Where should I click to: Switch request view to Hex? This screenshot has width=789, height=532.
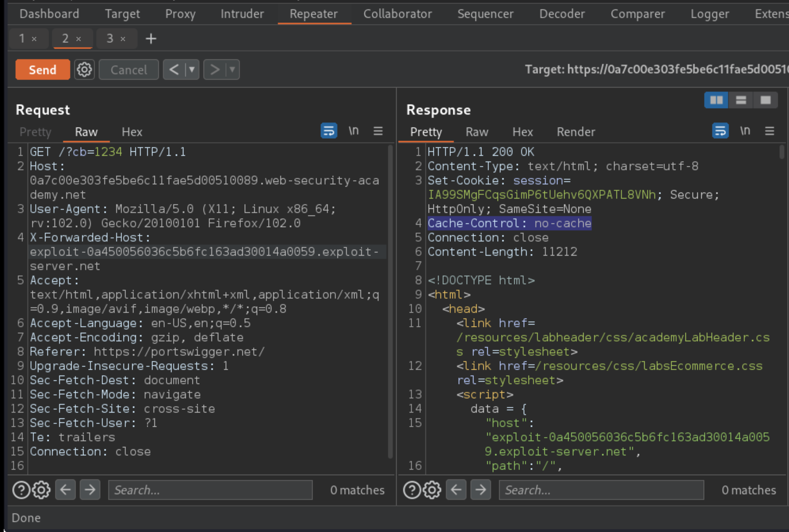pos(132,132)
